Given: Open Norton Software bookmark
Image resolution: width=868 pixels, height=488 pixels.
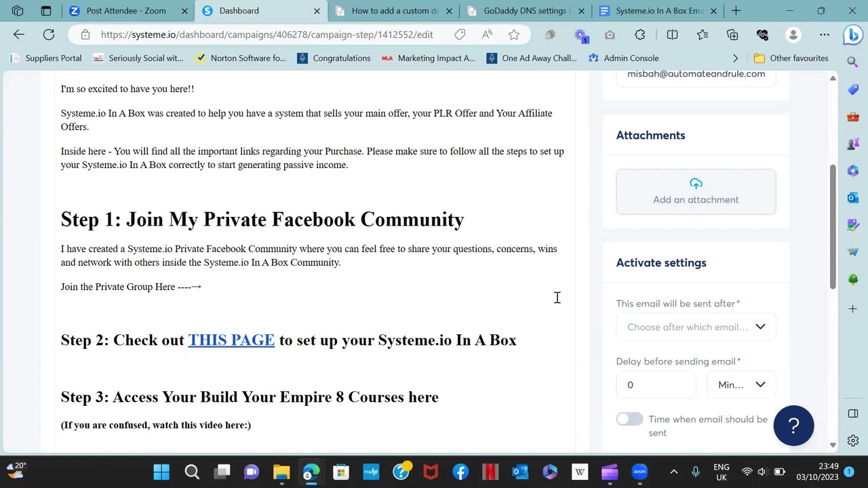Looking at the screenshot, I should click(241, 58).
